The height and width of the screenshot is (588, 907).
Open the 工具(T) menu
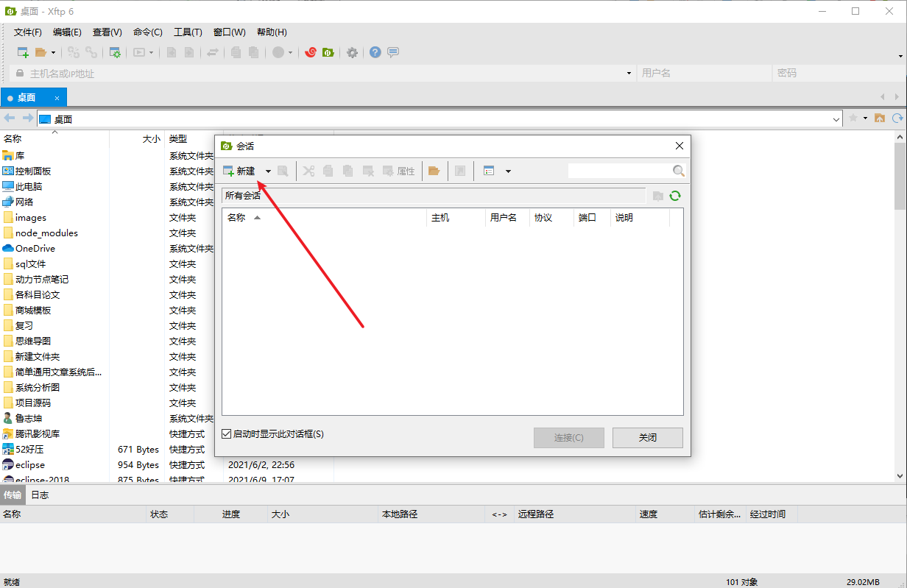188,32
